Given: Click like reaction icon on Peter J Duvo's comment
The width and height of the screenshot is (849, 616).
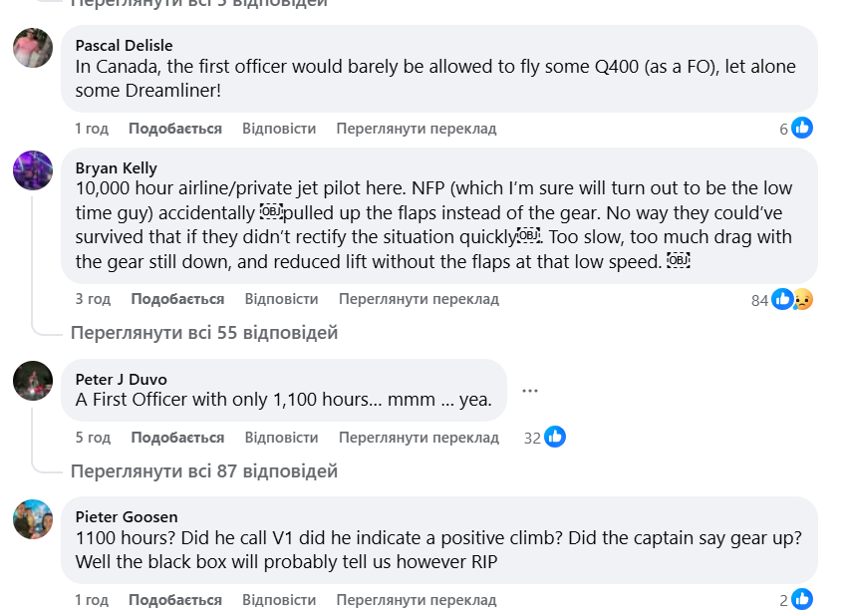Looking at the screenshot, I should tap(555, 438).
